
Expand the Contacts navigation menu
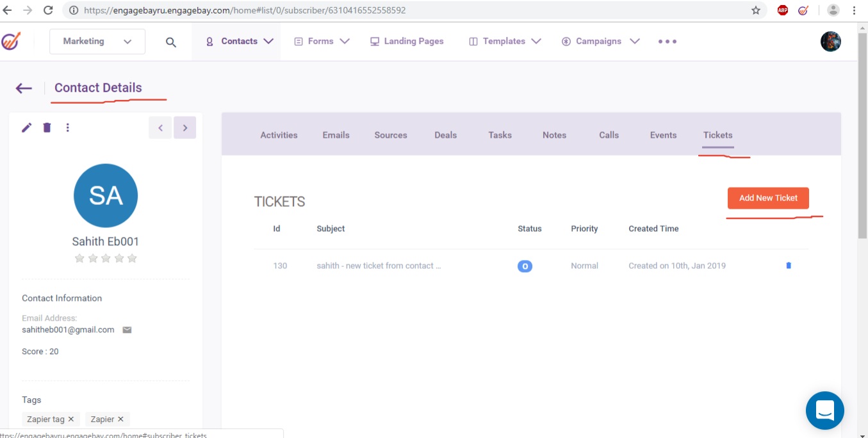click(240, 42)
